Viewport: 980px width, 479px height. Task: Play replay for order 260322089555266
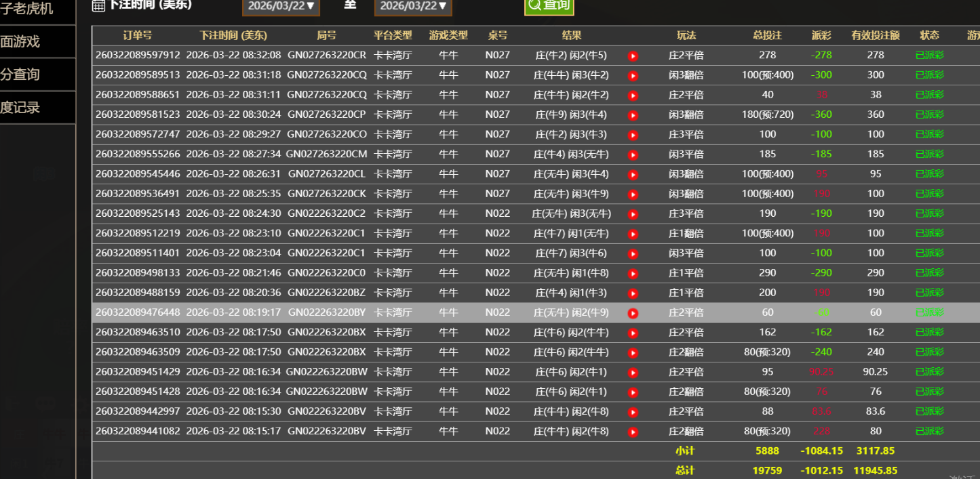point(633,155)
